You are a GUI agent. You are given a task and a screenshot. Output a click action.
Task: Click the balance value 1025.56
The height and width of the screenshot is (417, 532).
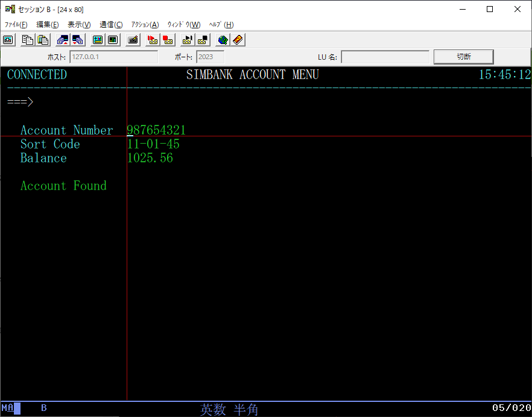(x=150, y=158)
